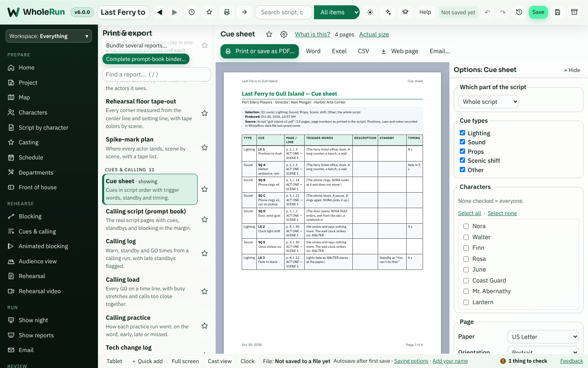Expand the US Letter paper dropdown
588x368 pixels.
pyautogui.click(x=543, y=337)
